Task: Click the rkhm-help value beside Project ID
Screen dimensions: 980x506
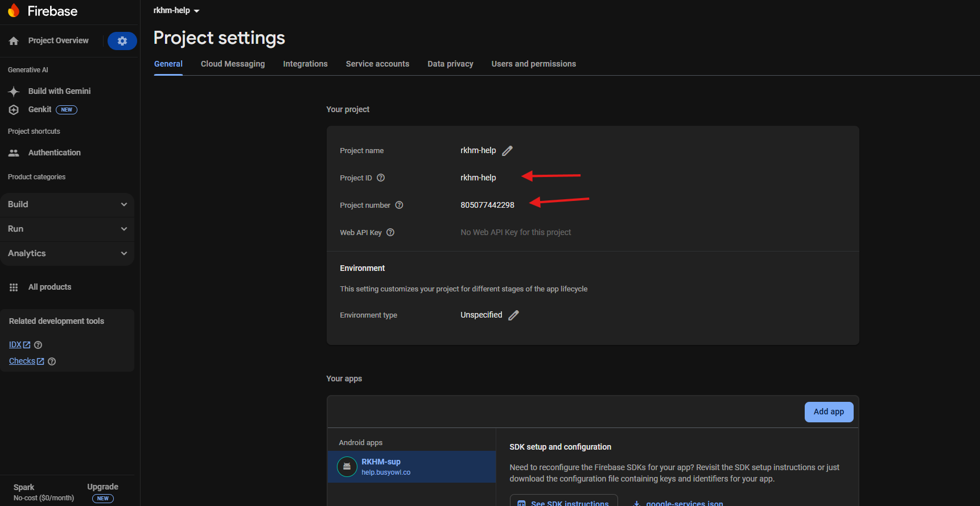Action: pos(479,178)
